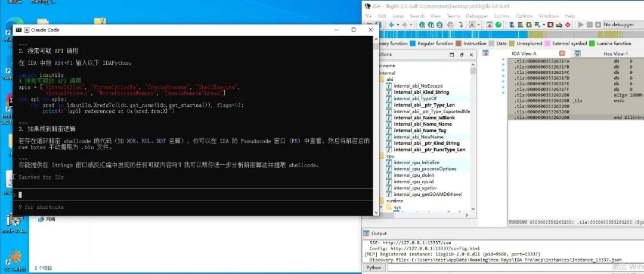Click the forward navigation arrow in IDA toolbar
The width and height of the screenshot is (644, 274).
pyautogui.click(x=404, y=24)
